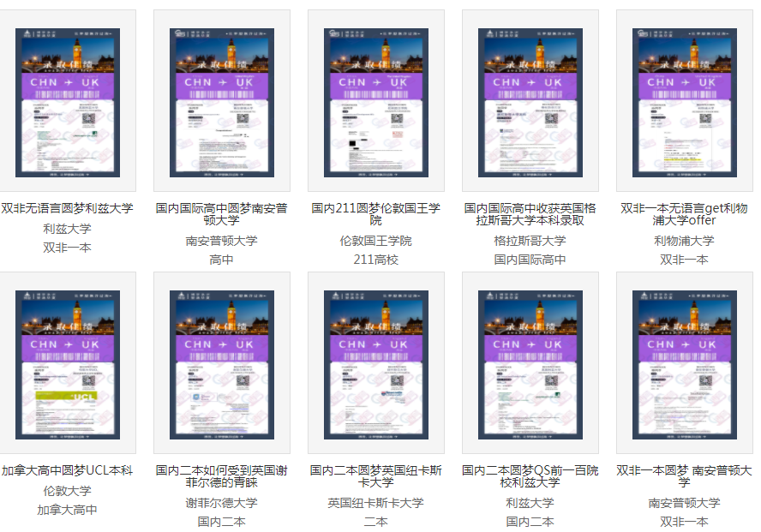Screen dimensions: 761x532
Task: Select the 伦敦大学 university label
Action: coord(67,491)
